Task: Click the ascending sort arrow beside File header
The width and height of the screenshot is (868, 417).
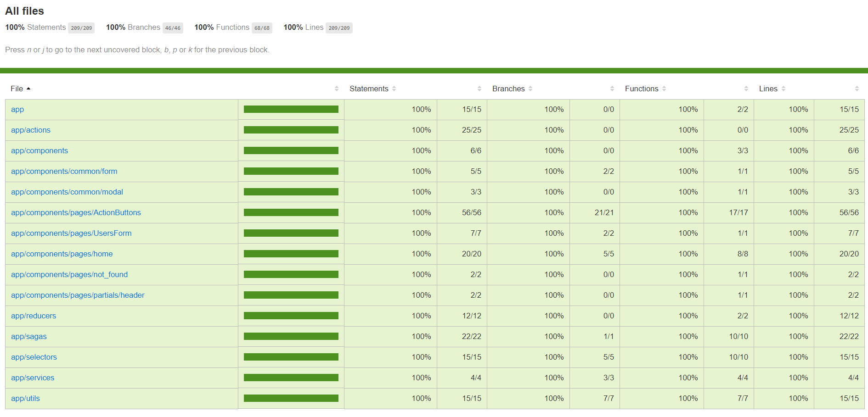Action: tap(28, 89)
